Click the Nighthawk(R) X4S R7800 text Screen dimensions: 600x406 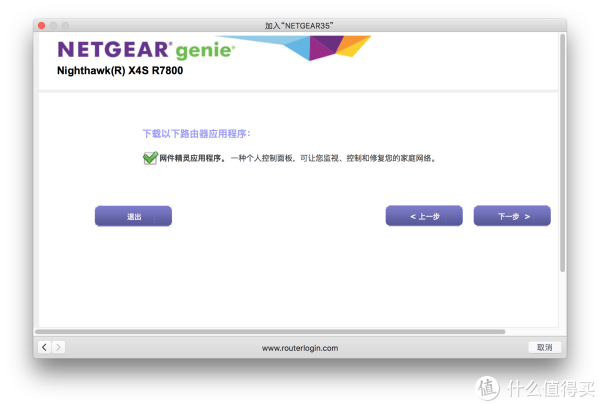coord(120,71)
